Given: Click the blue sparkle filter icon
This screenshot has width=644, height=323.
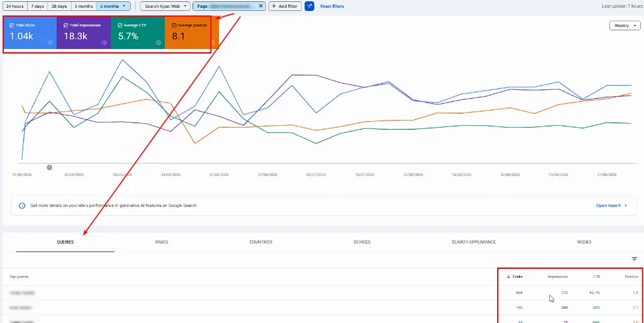Looking at the screenshot, I should (309, 6).
